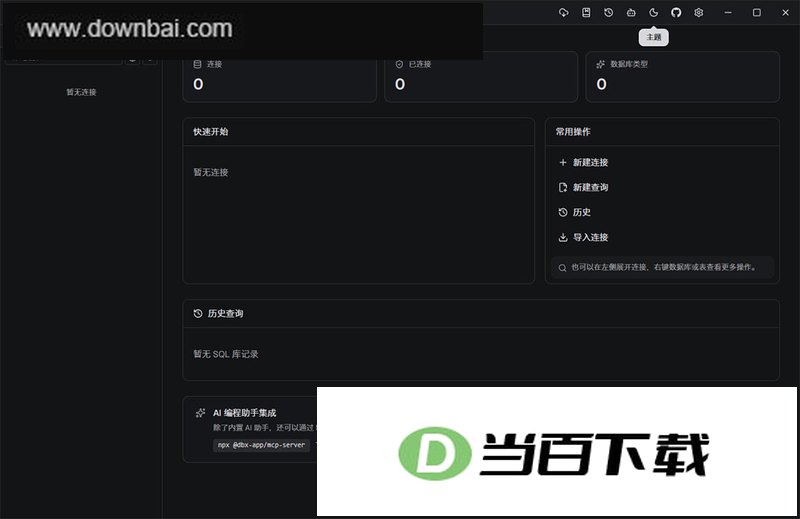Click the 常用操作 heading
The height and width of the screenshot is (519, 800).
point(573,132)
